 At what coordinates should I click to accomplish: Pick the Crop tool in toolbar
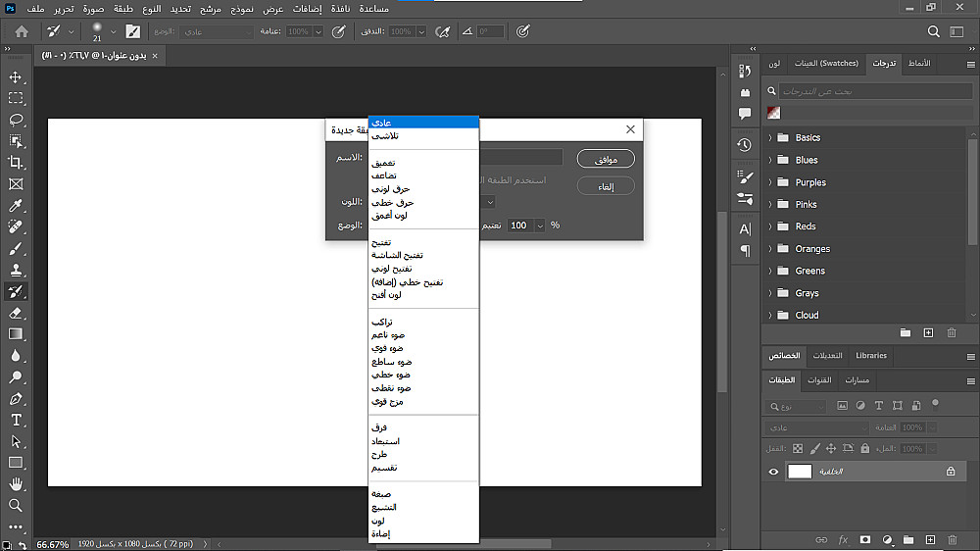[16, 163]
